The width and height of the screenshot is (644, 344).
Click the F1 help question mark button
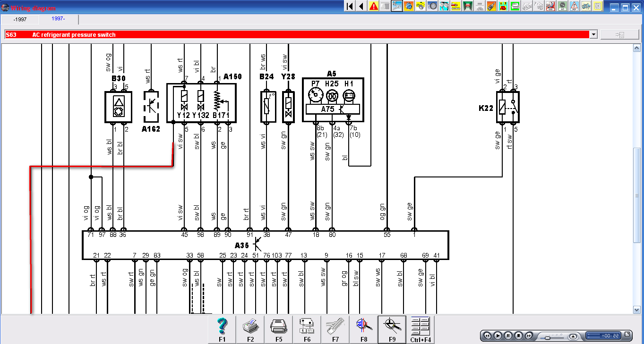pos(222,329)
